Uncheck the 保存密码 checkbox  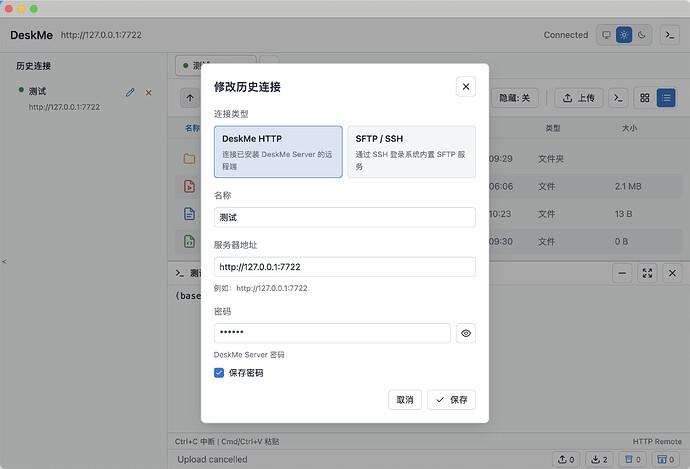(219, 373)
